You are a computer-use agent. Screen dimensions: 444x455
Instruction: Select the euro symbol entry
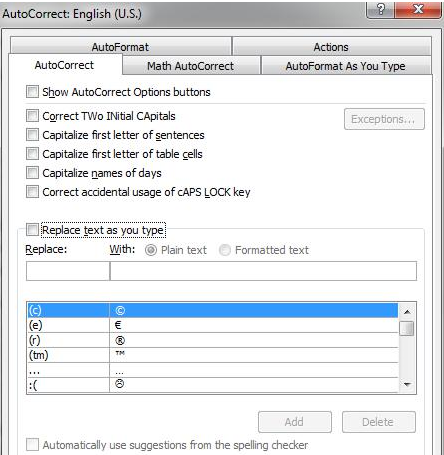[x=213, y=325]
